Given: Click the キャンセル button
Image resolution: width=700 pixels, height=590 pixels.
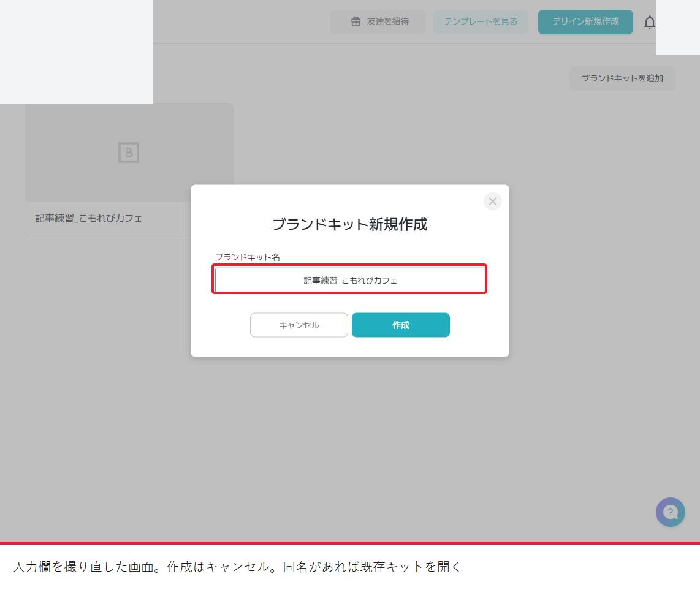Looking at the screenshot, I should 299,325.
